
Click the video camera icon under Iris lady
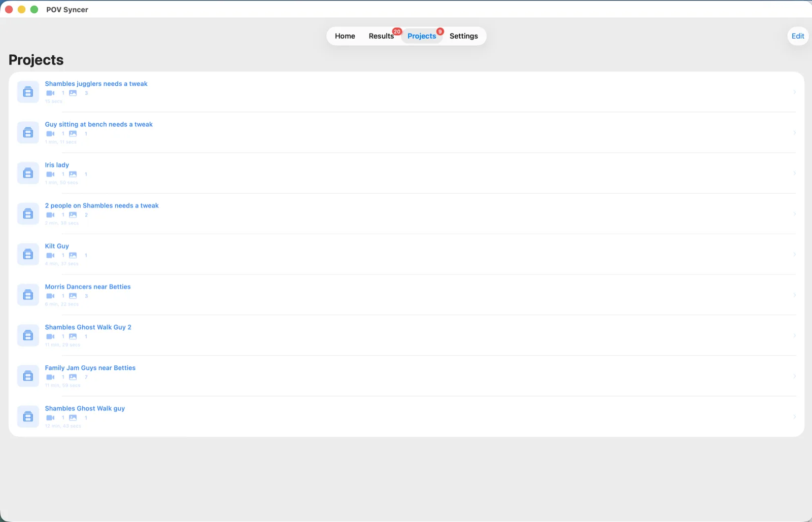point(50,175)
